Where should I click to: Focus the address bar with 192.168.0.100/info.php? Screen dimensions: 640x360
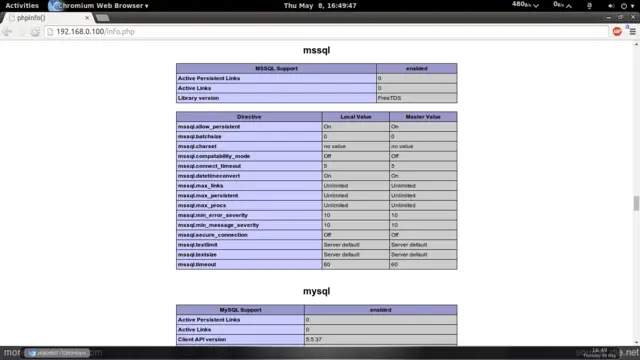(x=327, y=31)
